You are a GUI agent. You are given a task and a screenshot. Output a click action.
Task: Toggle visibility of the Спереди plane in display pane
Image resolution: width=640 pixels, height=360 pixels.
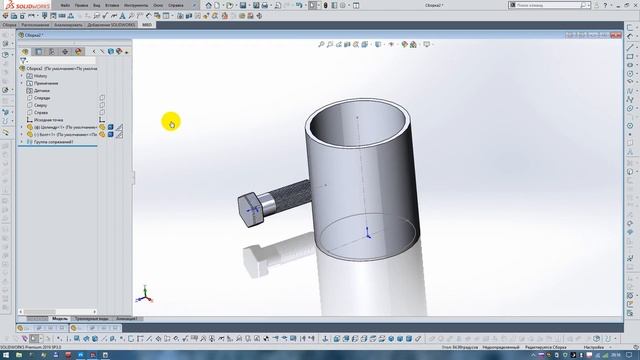click(x=102, y=98)
